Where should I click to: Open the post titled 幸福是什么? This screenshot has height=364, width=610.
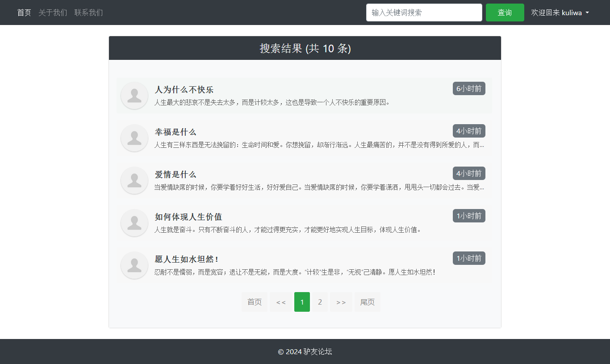(x=175, y=132)
